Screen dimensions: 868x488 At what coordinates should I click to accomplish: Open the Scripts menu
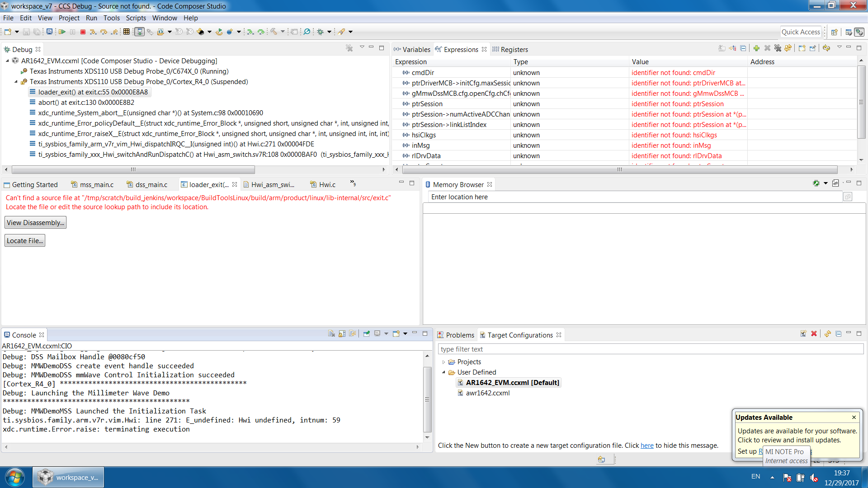[x=136, y=18]
